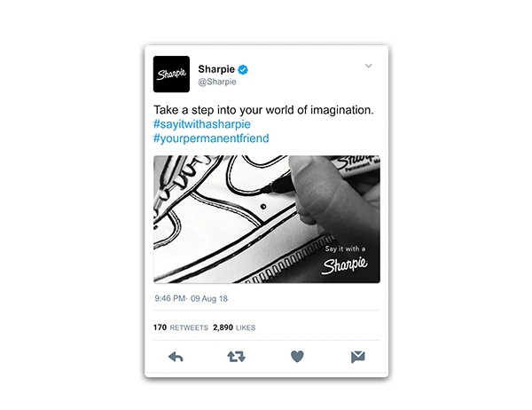This screenshot has width=532, height=410.
Task: Retweet using the retweet arrows icon
Action: pos(236,357)
